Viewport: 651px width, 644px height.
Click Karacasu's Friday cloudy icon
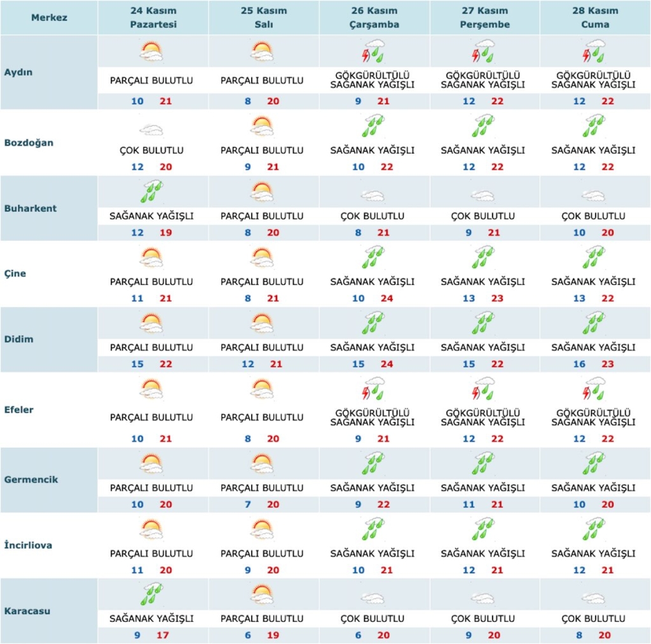594,598
